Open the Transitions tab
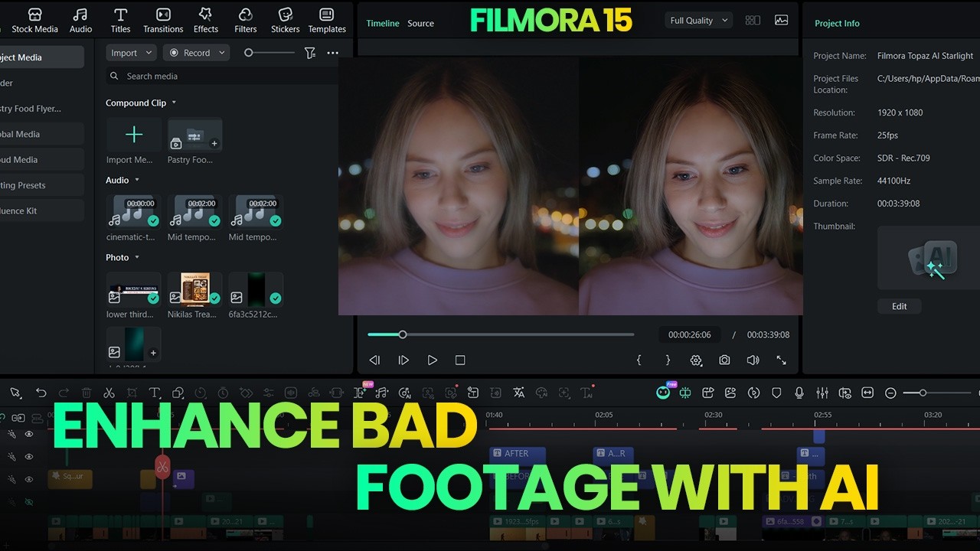 [x=163, y=21]
